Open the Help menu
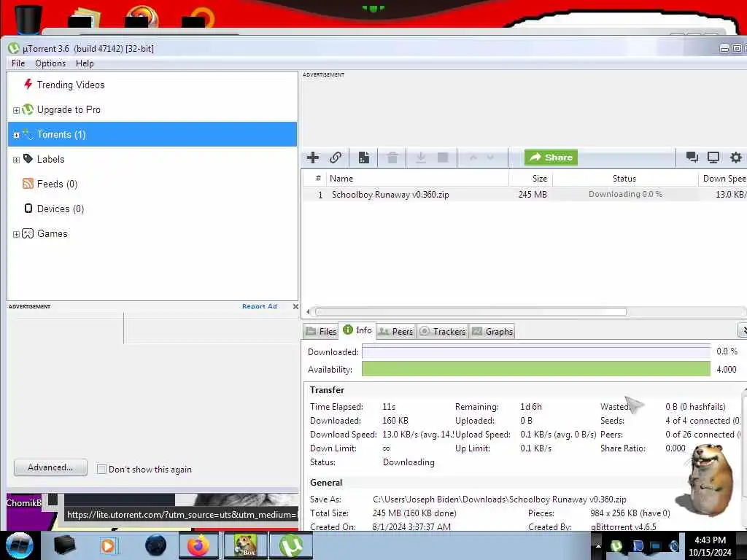 (85, 63)
